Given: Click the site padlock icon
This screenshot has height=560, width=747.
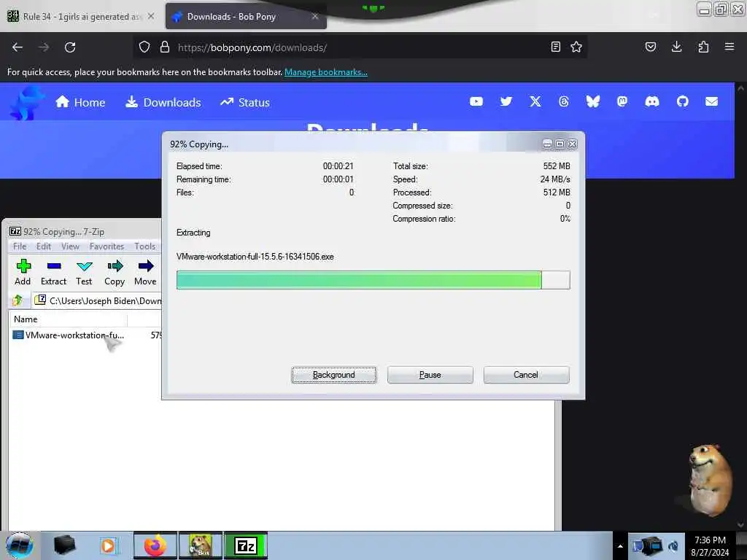Looking at the screenshot, I should (x=165, y=47).
